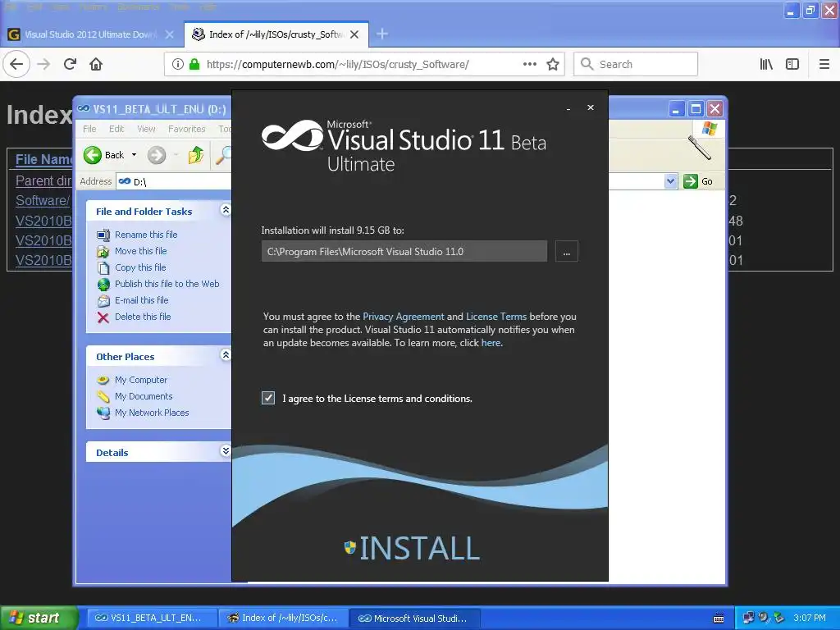Open the Firefox hamburger menu
840x630 pixels.
pyautogui.click(x=824, y=64)
